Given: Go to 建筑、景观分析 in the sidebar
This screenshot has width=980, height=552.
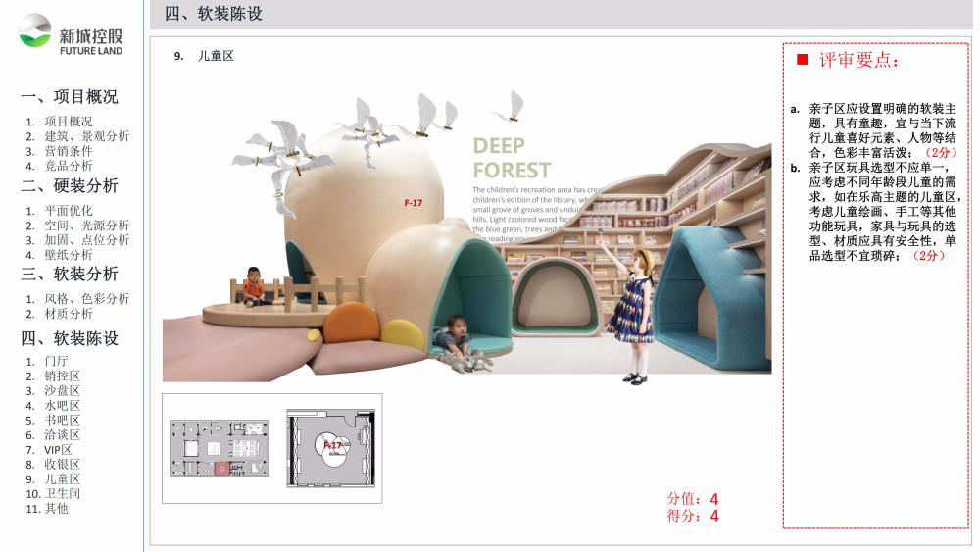Looking at the screenshot, I should click(x=86, y=136).
